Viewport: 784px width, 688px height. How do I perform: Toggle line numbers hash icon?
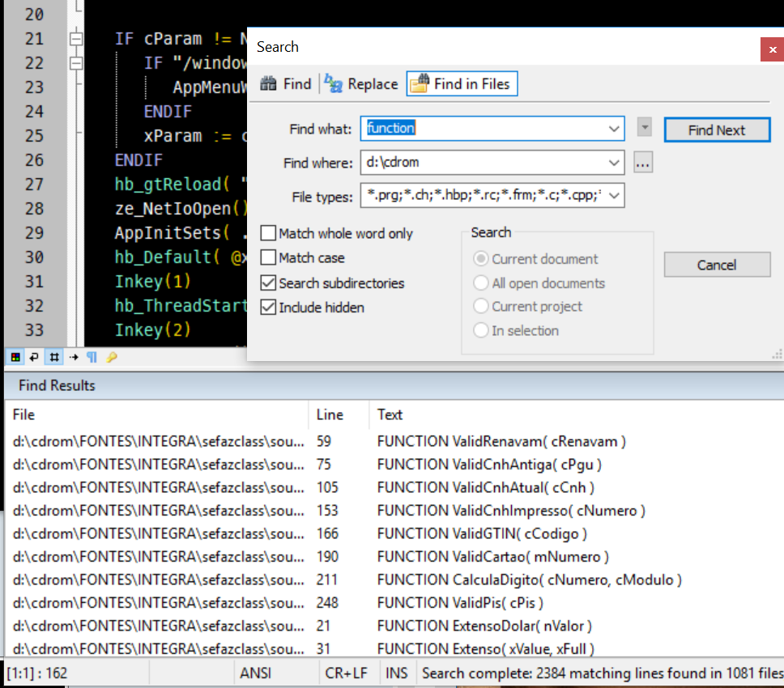point(53,357)
